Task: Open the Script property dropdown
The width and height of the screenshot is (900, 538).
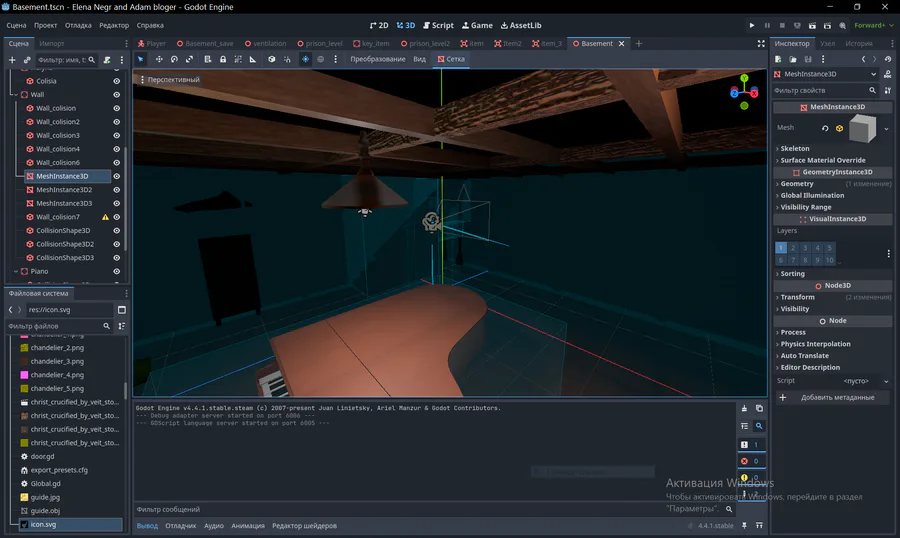Action: [x=886, y=381]
